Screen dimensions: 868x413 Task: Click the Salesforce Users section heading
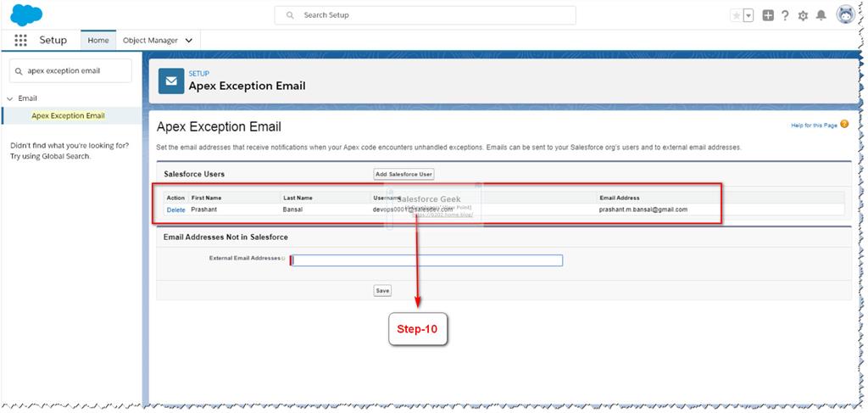pos(194,174)
